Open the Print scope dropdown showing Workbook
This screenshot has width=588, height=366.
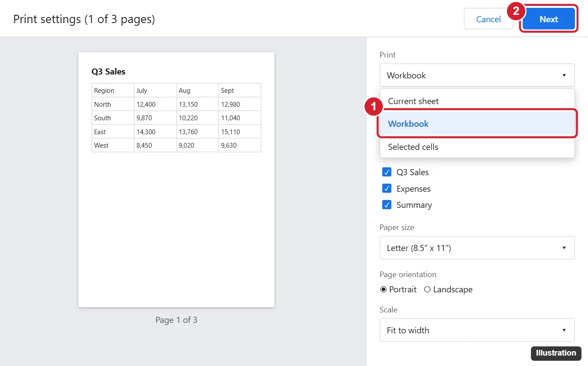[477, 75]
